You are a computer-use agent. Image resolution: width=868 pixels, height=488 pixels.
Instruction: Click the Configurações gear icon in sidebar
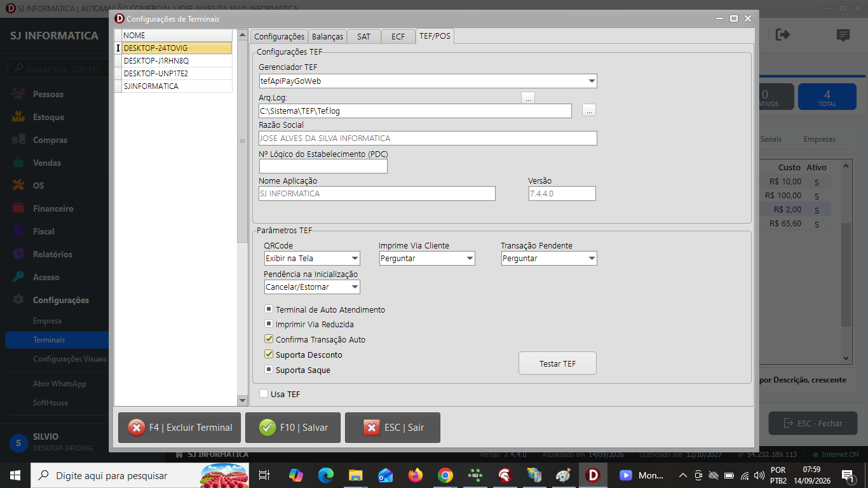coord(19,300)
